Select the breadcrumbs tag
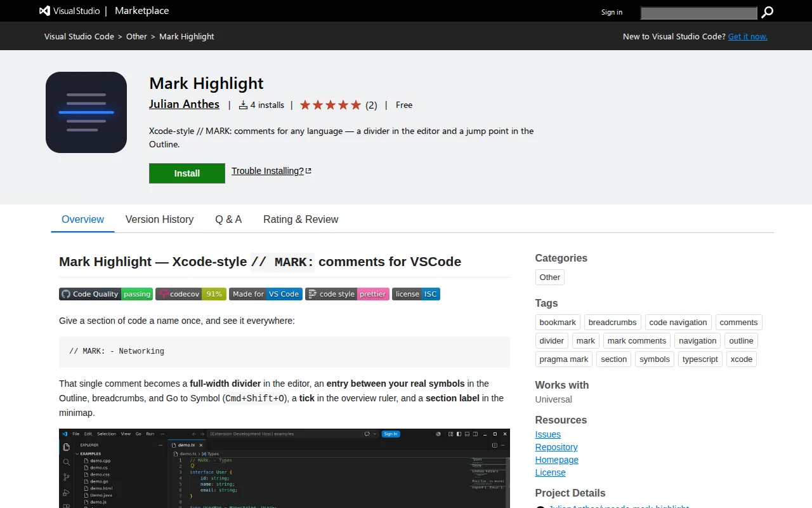Viewport: 812px width, 508px height. click(x=612, y=322)
